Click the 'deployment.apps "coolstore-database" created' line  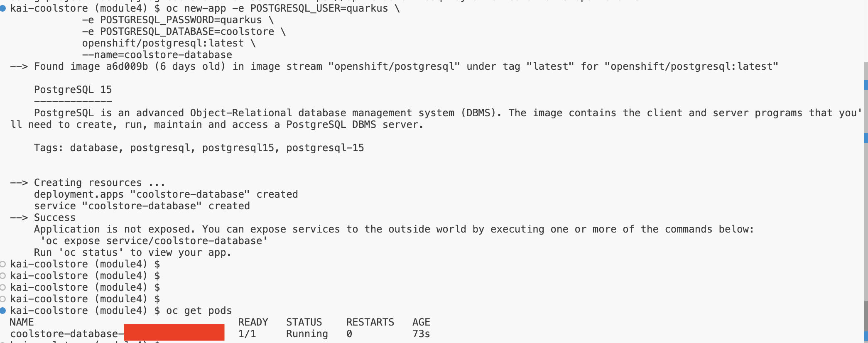pos(166,194)
